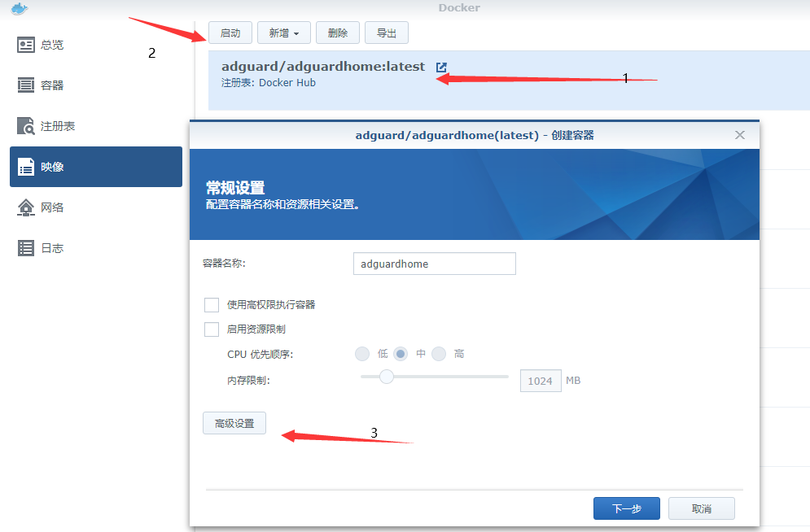Click the 容器 container list icon
The image size is (810, 532).
point(26,85)
